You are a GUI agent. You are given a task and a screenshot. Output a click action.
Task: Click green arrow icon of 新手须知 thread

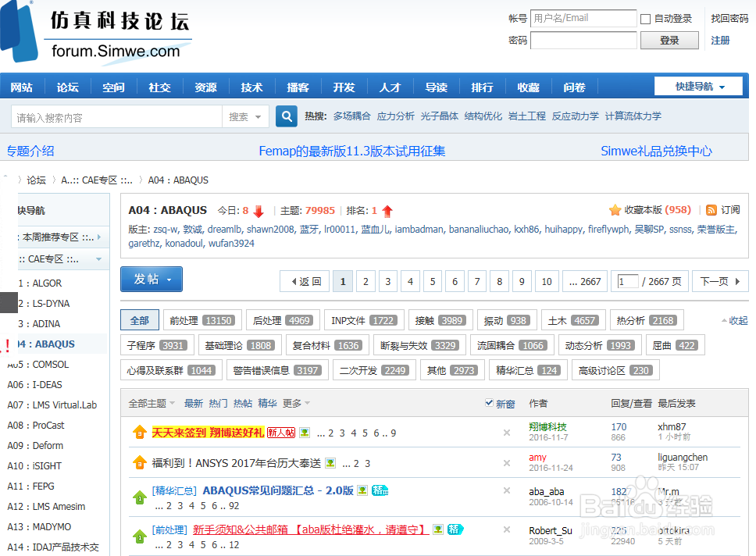(x=140, y=536)
